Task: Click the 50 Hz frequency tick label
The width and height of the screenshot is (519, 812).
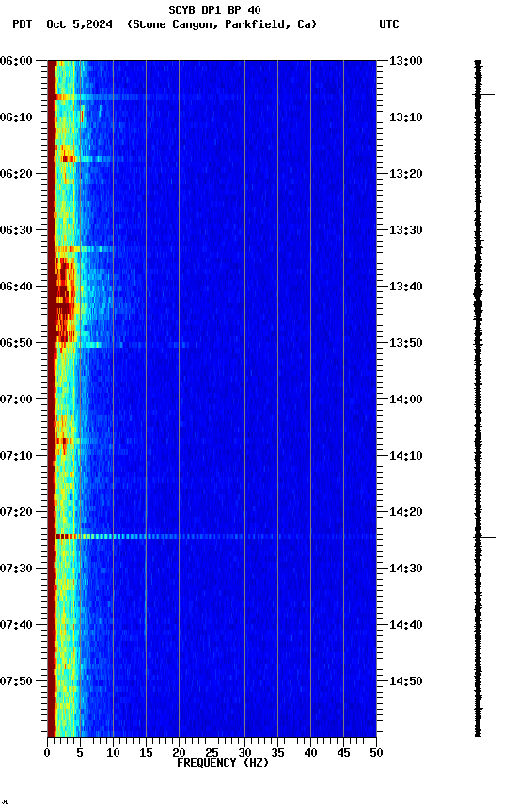Action: pyautogui.click(x=377, y=753)
